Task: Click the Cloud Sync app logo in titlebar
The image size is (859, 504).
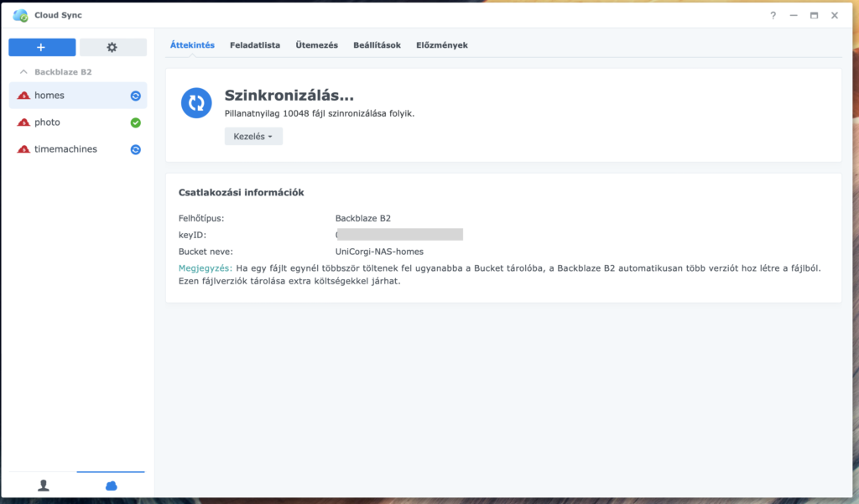Action: 19,14
